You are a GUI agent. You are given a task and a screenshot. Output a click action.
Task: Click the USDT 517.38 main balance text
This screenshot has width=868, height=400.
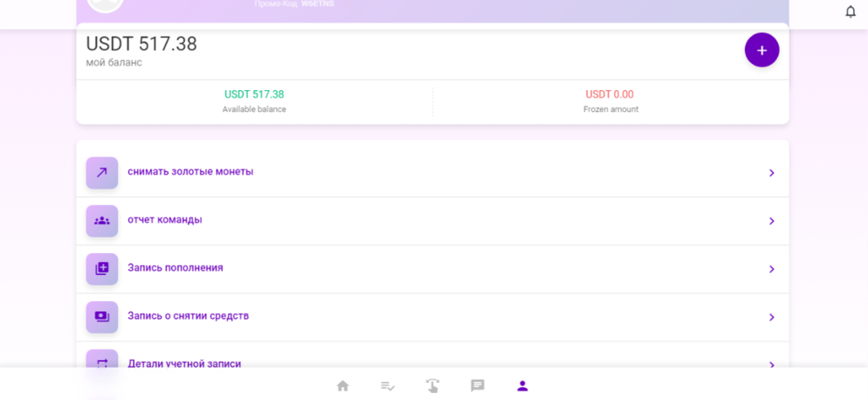point(141,44)
